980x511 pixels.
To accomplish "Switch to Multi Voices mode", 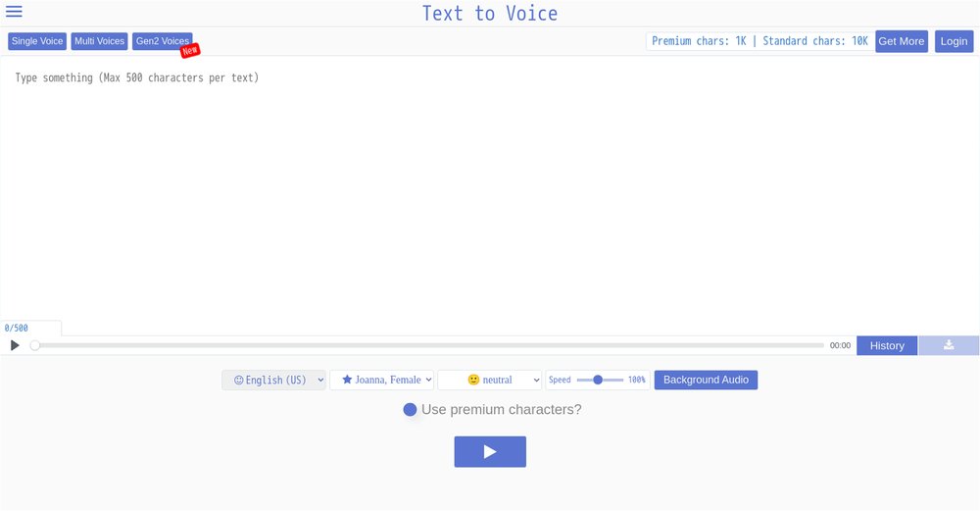I will pyautogui.click(x=100, y=41).
